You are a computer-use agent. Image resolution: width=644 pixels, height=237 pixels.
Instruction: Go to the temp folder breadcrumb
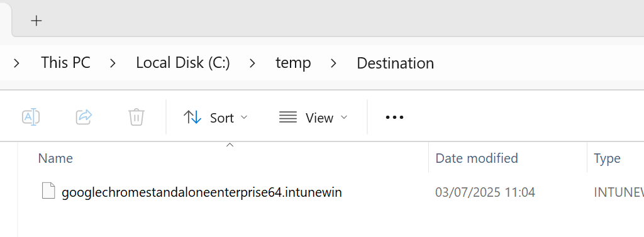coord(293,63)
